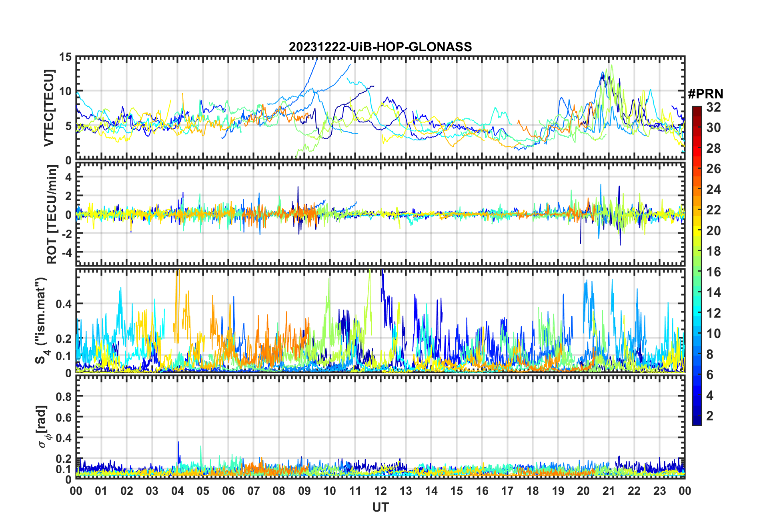Click the 06 hour tick on UT axis

click(228, 491)
